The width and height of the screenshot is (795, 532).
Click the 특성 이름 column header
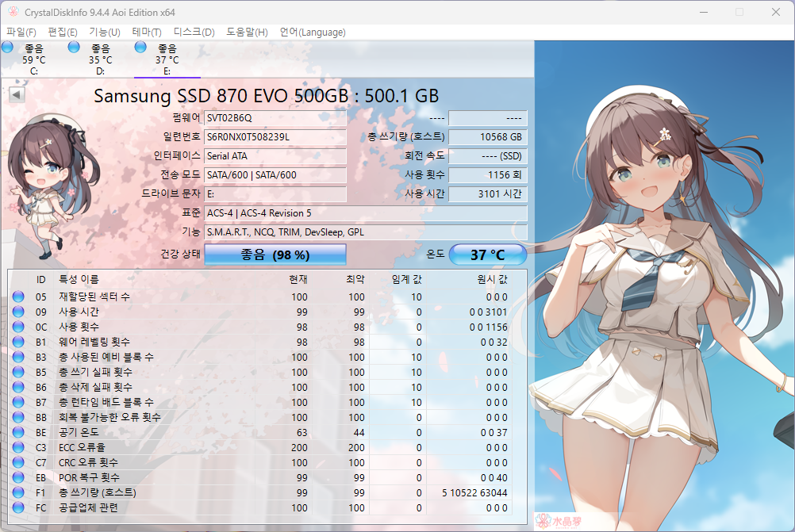tap(79, 279)
